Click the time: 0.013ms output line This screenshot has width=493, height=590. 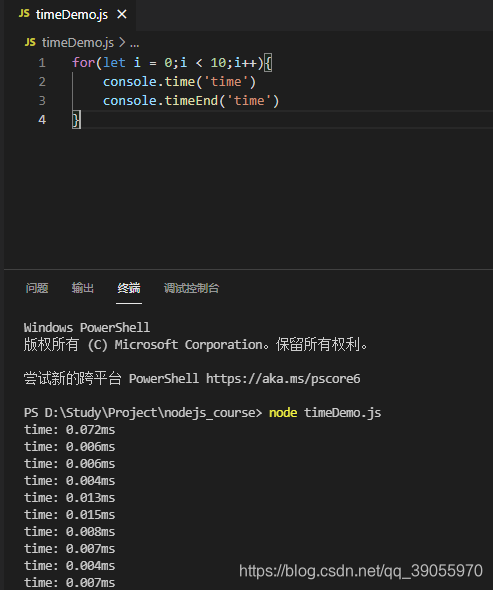pos(70,498)
